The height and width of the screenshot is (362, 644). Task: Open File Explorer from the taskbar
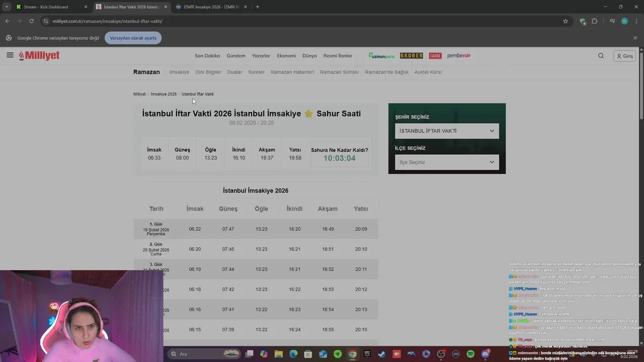(278, 354)
